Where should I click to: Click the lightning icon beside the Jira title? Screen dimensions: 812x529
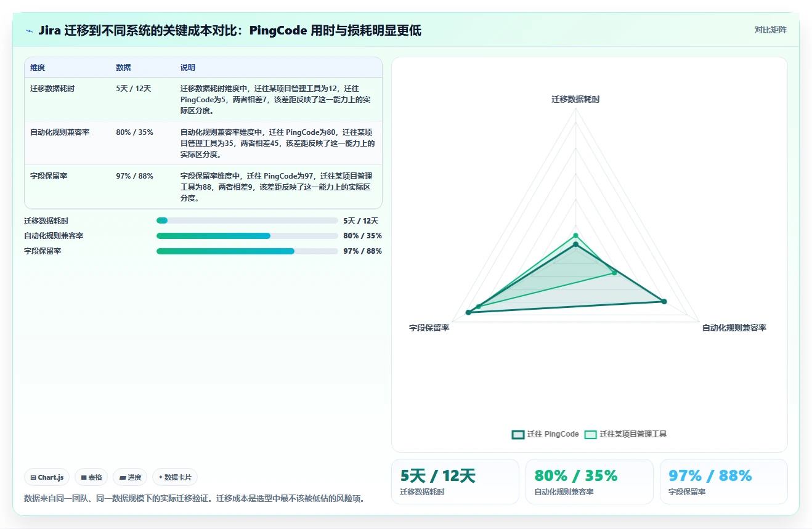tap(29, 31)
